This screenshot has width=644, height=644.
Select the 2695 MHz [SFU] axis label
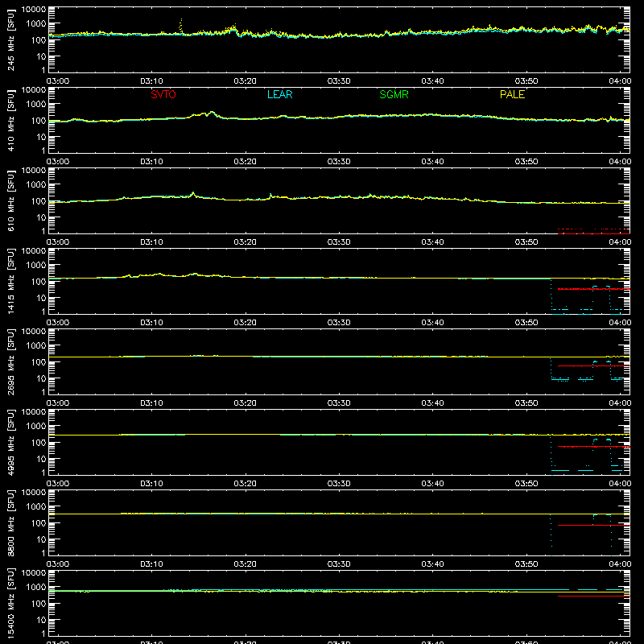pyautogui.click(x=10, y=361)
